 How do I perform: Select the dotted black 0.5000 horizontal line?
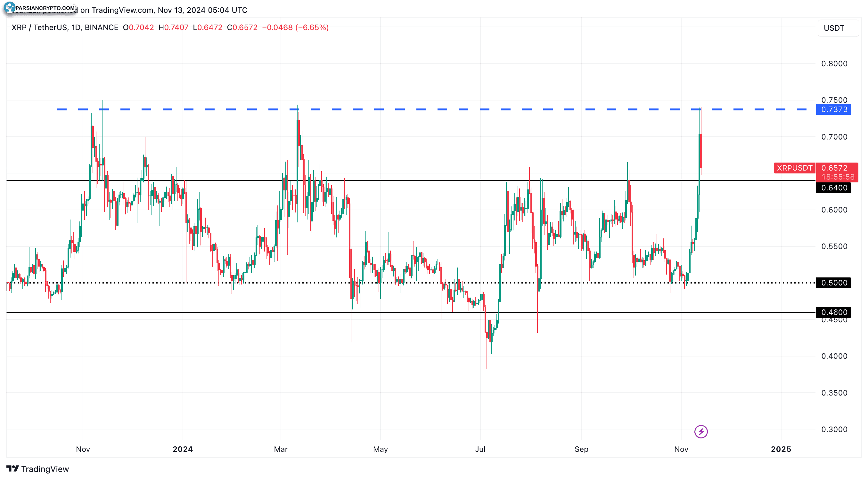coord(411,283)
